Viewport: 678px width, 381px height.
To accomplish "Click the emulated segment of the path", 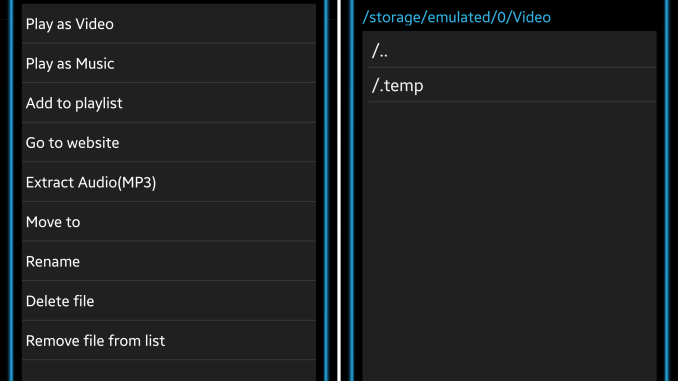I will [x=458, y=17].
